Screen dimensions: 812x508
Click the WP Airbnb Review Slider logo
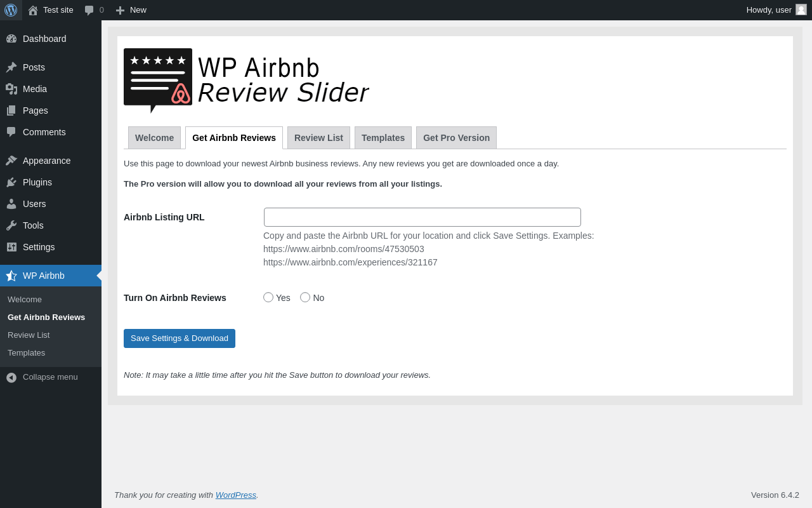[246, 81]
